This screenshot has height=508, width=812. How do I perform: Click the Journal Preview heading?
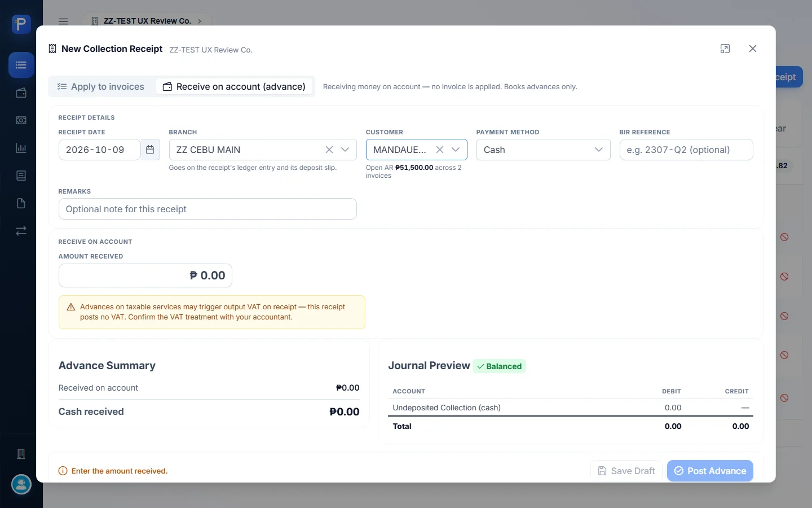[x=429, y=366]
